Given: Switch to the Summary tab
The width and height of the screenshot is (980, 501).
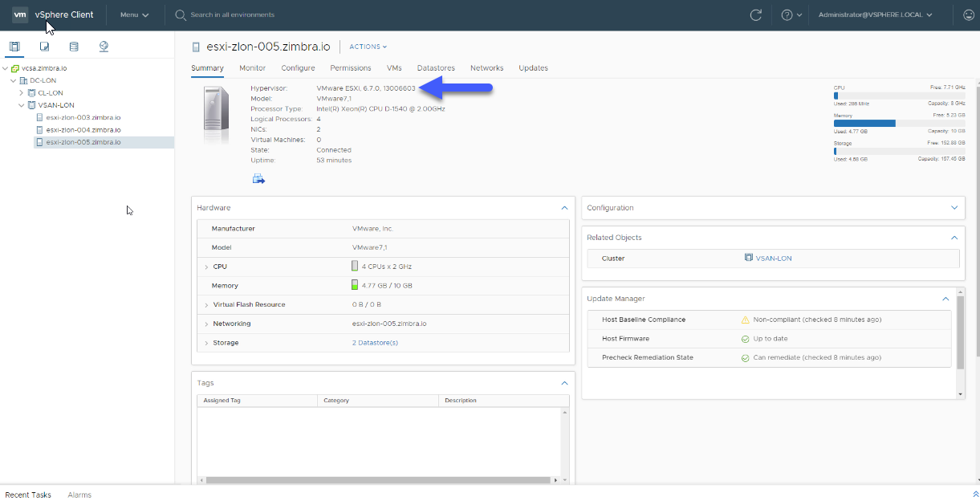Looking at the screenshot, I should click(207, 68).
